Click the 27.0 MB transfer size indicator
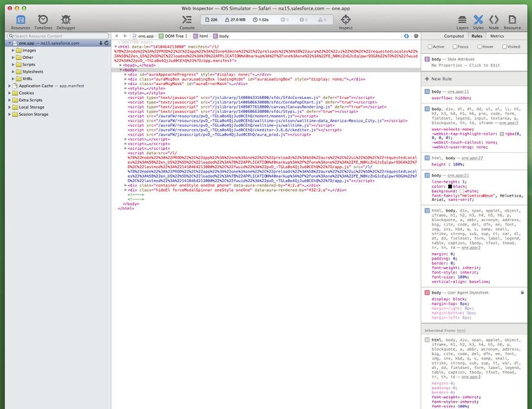 tap(235, 19)
